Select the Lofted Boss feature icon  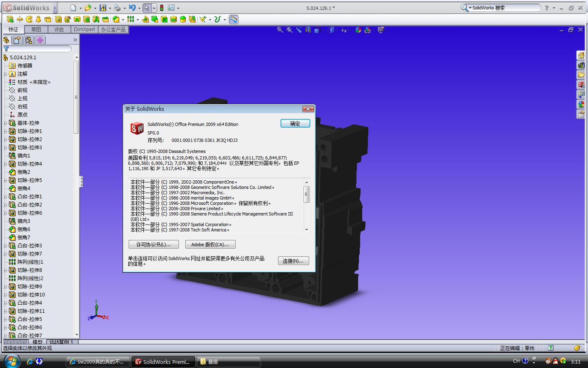click(38, 19)
